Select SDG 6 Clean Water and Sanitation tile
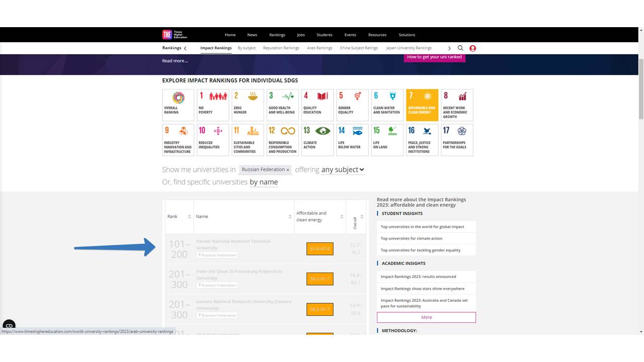 387,105
